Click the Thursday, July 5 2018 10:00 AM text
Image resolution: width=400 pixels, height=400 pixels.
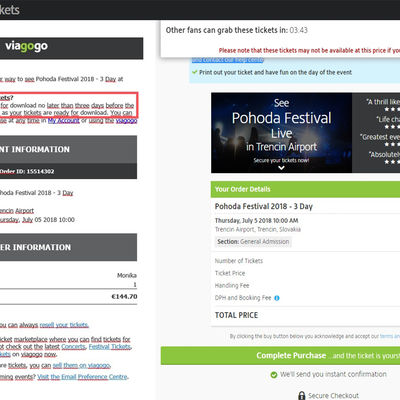click(x=256, y=221)
